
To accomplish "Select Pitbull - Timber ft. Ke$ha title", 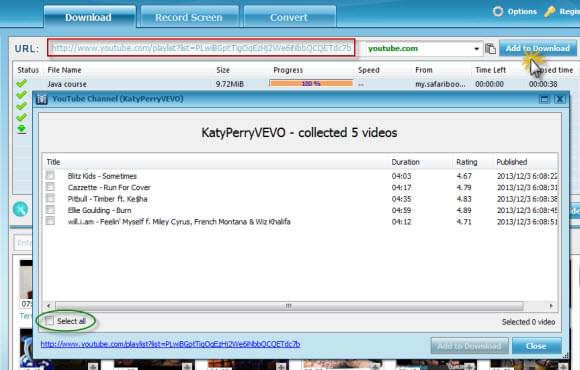I will click(x=107, y=199).
